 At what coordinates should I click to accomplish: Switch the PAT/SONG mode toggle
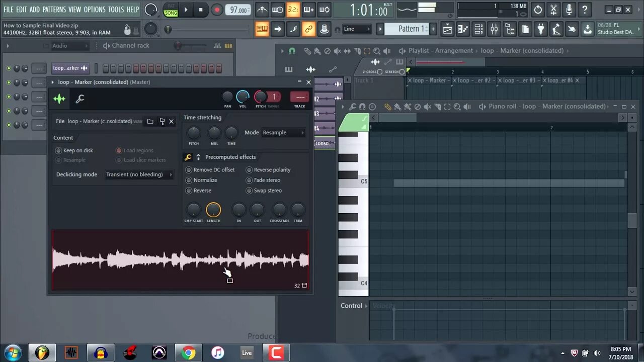pyautogui.click(x=171, y=10)
